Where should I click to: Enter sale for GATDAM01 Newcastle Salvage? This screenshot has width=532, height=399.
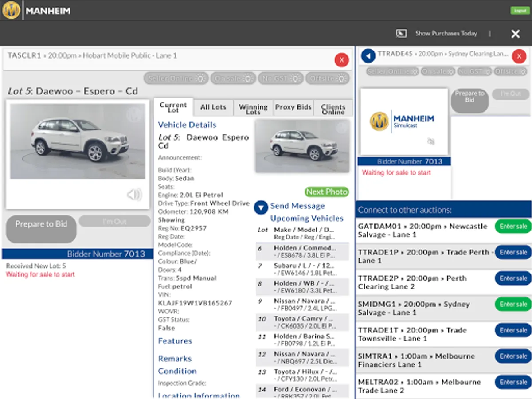click(x=513, y=226)
